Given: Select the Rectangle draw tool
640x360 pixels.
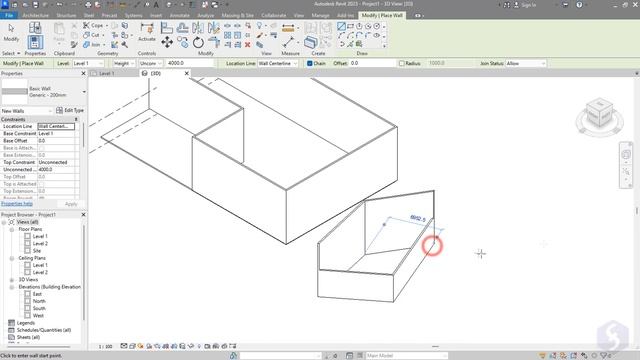Looking at the screenshot, I should pyautogui.click(x=351, y=27).
